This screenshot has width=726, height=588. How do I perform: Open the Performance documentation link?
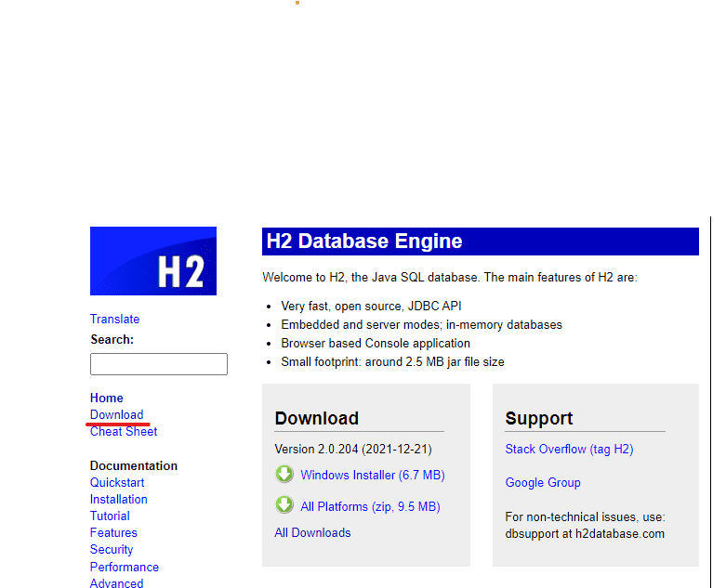coord(125,568)
